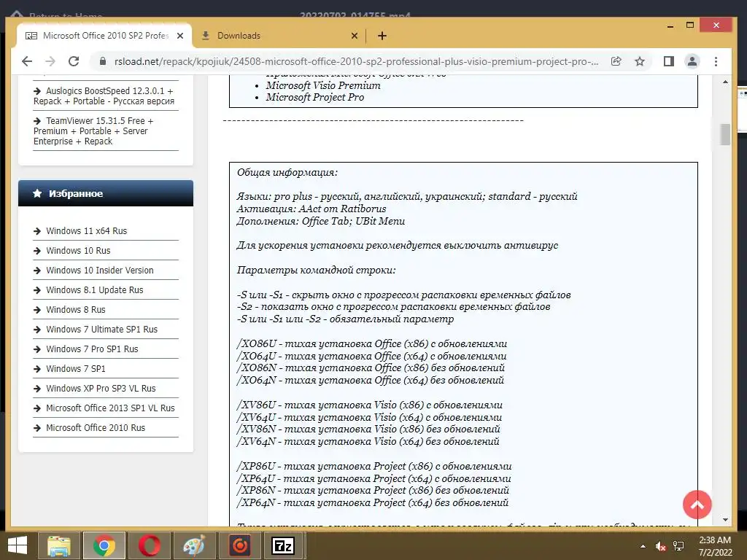
Task: Click the network tray icon
Action: (x=678, y=546)
